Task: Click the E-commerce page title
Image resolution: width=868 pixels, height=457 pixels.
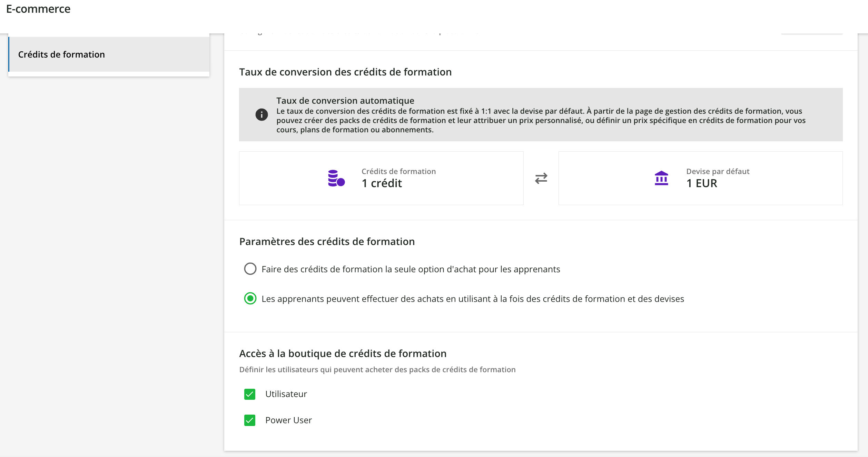Action: click(38, 9)
